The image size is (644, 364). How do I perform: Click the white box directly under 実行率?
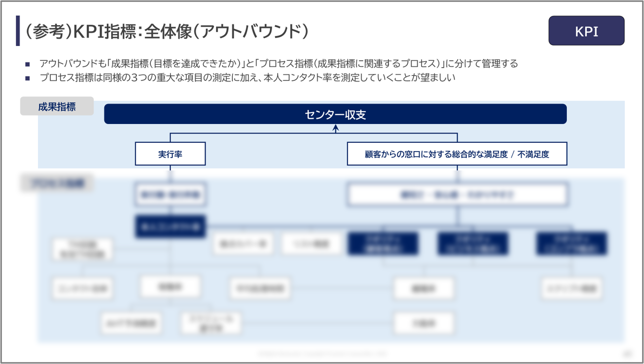(171, 194)
